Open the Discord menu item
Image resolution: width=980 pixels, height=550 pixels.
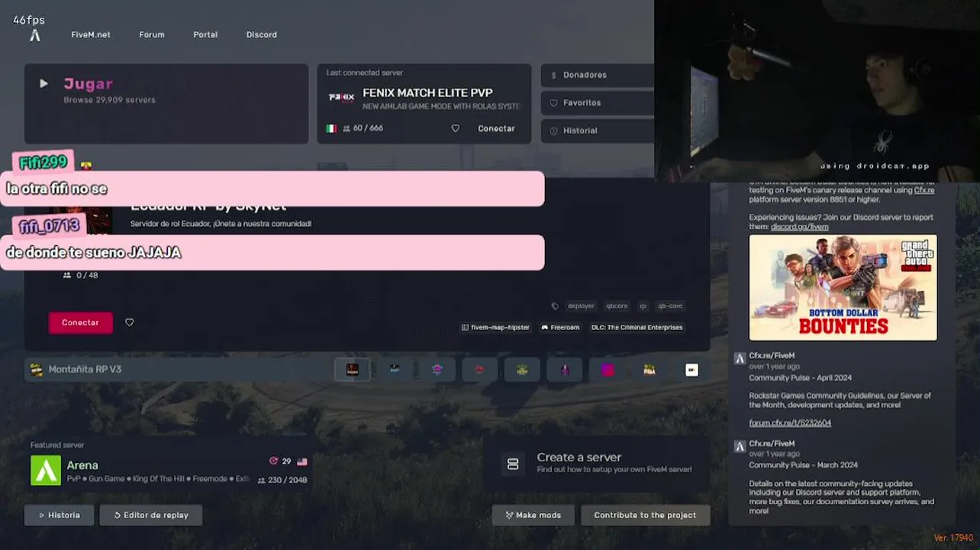pos(262,35)
